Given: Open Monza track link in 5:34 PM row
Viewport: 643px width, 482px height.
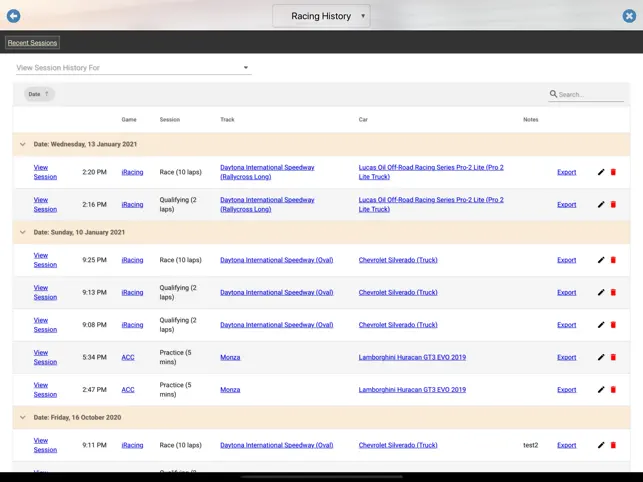Looking at the screenshot, I should (x=230, y=357).
